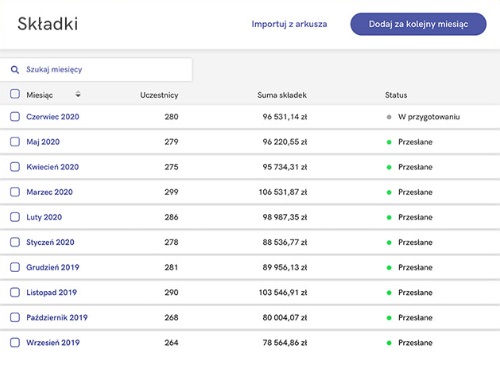The height and width of the screenshot is (368, 500).
Task: Check the Marzec 2020 row checkbox
Action: [x=15, y=192]
